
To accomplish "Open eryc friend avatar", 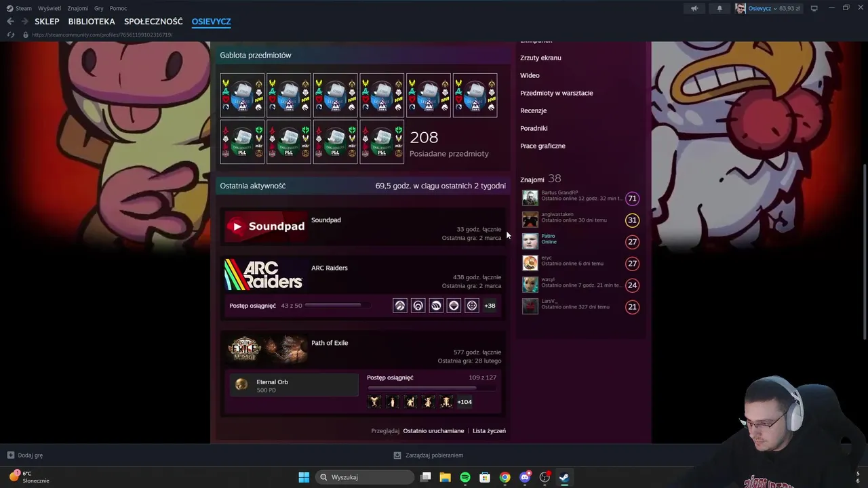I will (x=530, y=263).
